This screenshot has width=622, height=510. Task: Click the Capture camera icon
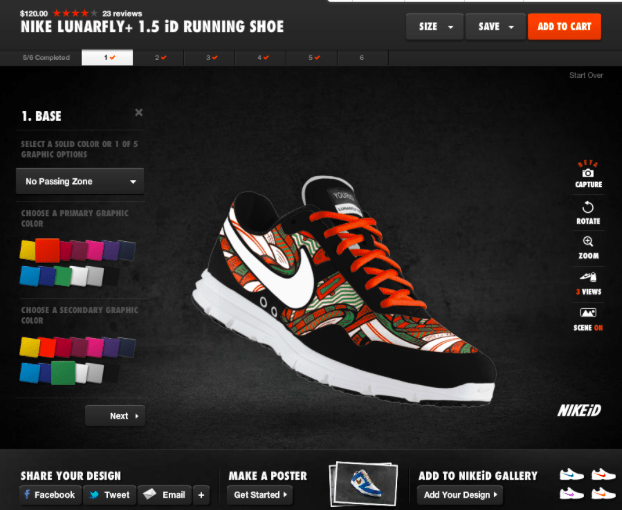(x=588, y=173)
